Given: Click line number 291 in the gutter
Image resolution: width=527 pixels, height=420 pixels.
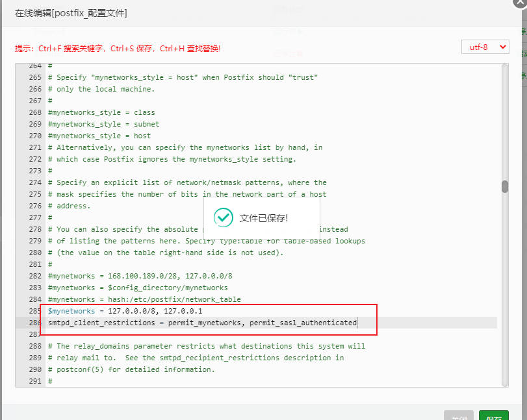Looking at the screenshot, I should click(35, 381).
